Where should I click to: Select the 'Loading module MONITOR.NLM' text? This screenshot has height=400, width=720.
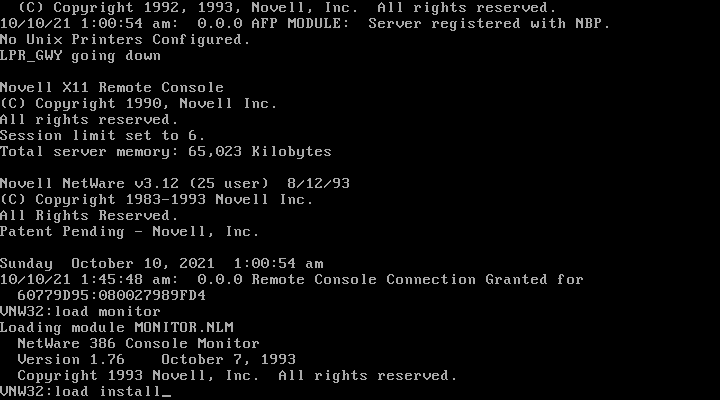pos(117,328)
